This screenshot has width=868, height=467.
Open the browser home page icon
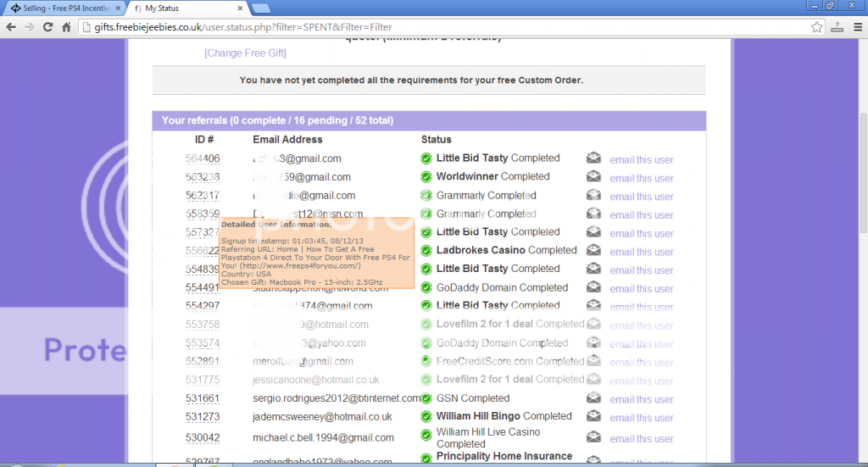(x=66, y=27)
